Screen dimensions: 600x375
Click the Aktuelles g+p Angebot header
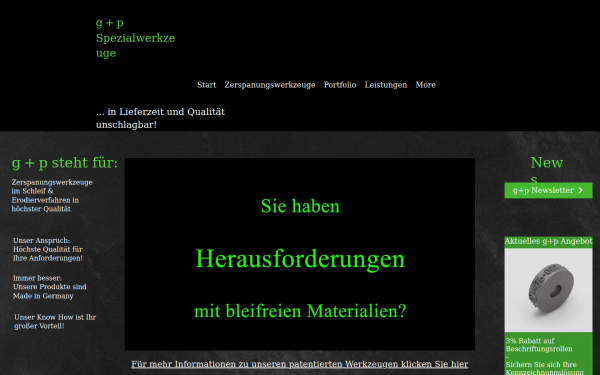coord(548,241)
